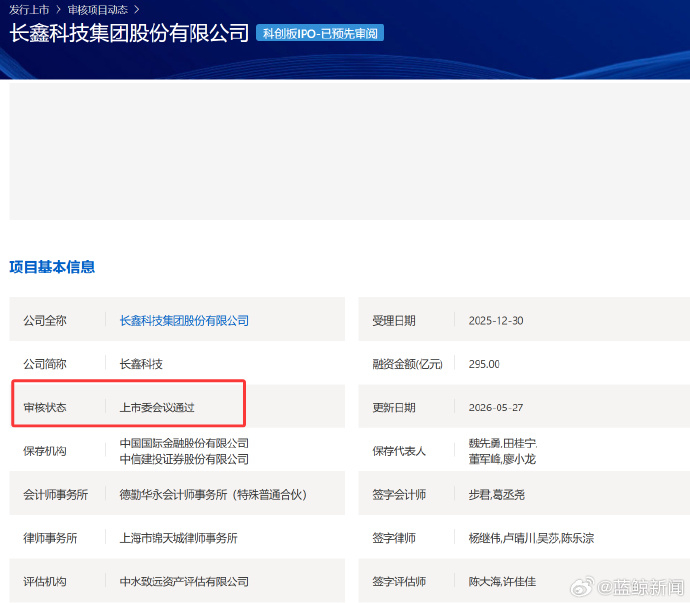Image resolution: width=690 pixels, height=603 pixels.
Task: Click the 保荐代表人 label
Action: coord(399,451)
